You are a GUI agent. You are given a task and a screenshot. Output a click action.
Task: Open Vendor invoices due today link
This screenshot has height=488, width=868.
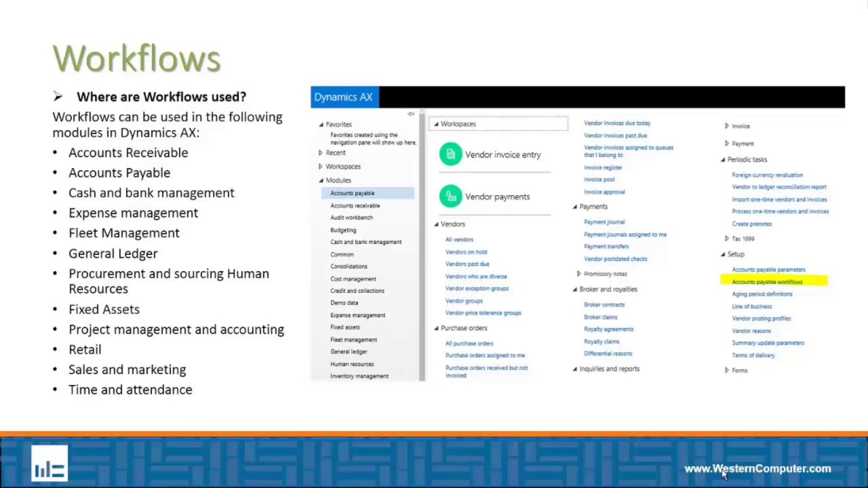tap(617, 123)
